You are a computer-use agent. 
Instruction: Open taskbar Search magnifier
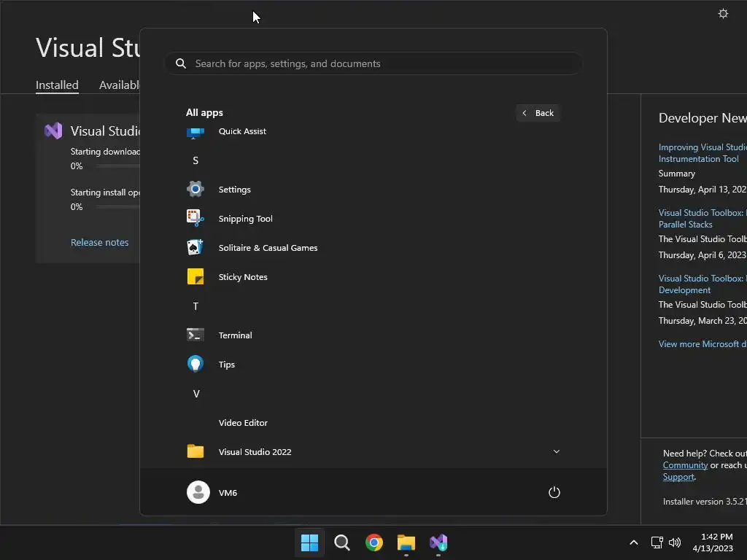[x=341, y=542]
